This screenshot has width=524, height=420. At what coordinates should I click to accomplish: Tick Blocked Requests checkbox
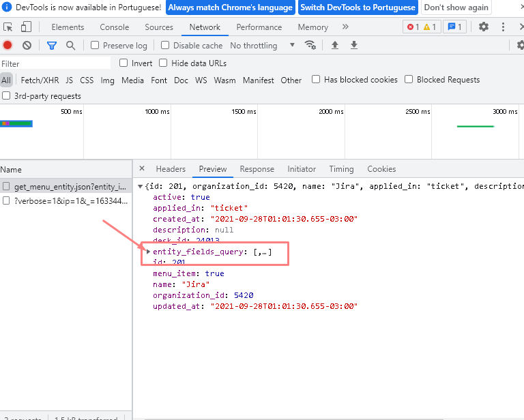point(409,79)
